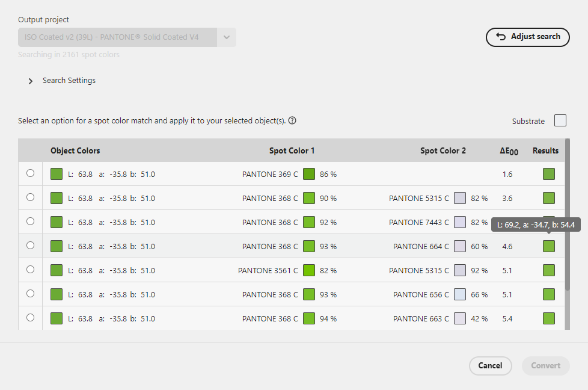588x390 pixels.
Task: Select the PANTONE 369 C row radio button
Action: point(31,173)
